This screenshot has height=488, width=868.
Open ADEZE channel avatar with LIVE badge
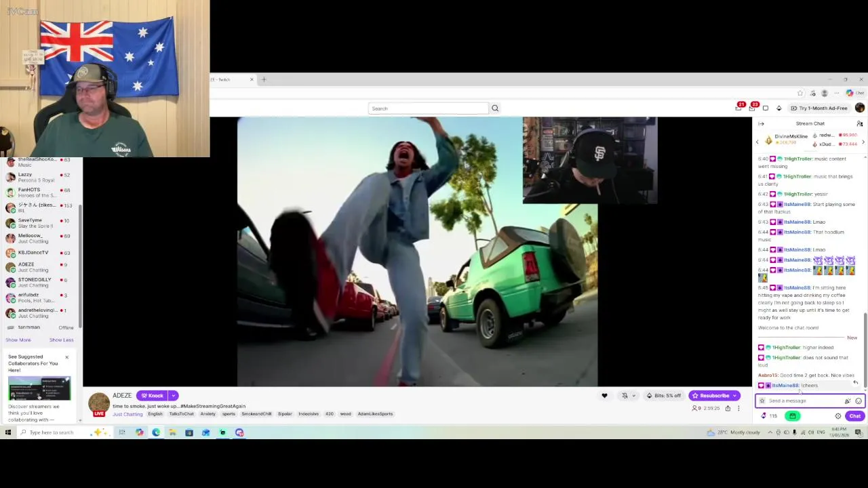(x=99, y=405)
